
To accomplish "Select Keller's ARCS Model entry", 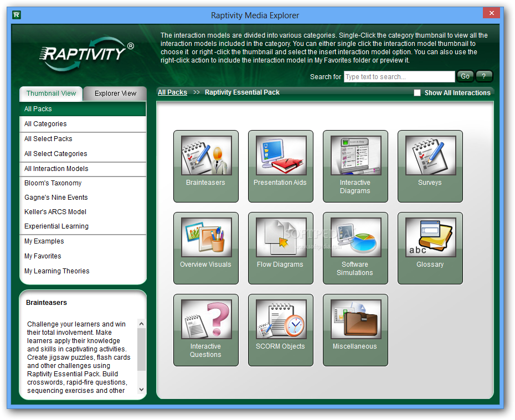I will [x=83, y=212].
